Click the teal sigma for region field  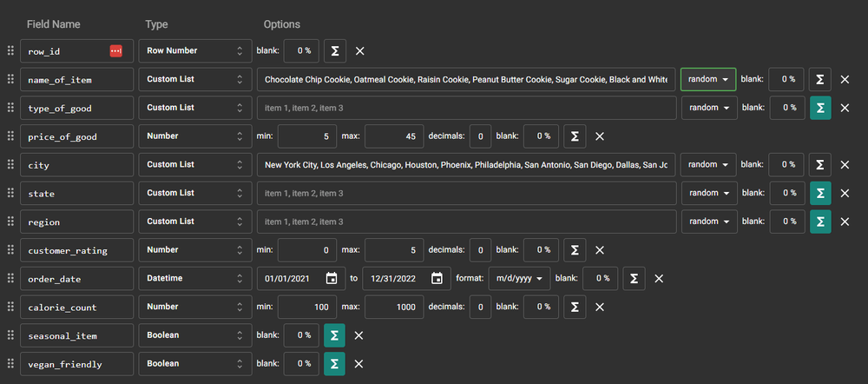point(820,221)
